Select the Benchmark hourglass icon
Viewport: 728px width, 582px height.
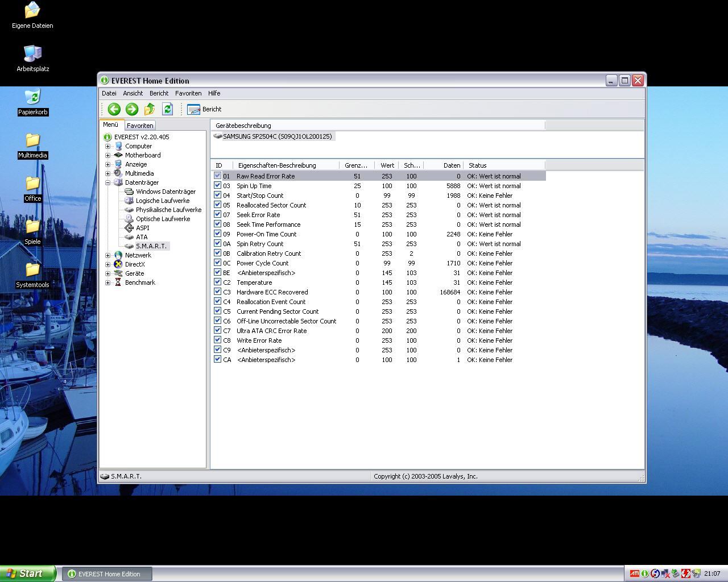pos(118,282)
